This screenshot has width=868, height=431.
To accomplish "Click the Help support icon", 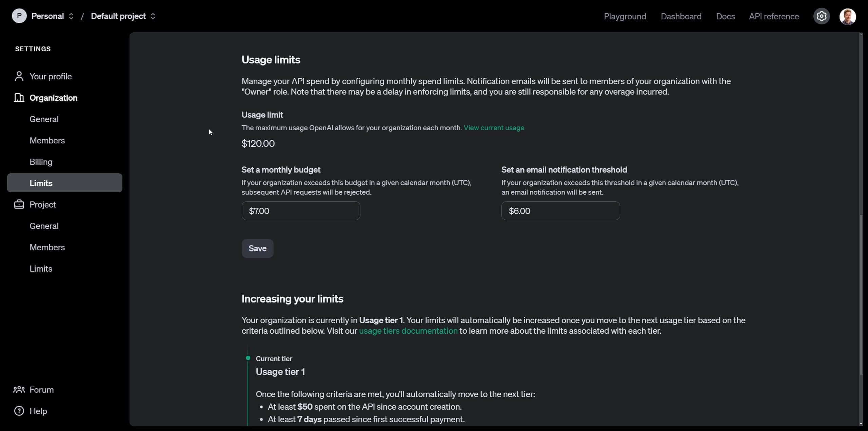I will [19, 411].
